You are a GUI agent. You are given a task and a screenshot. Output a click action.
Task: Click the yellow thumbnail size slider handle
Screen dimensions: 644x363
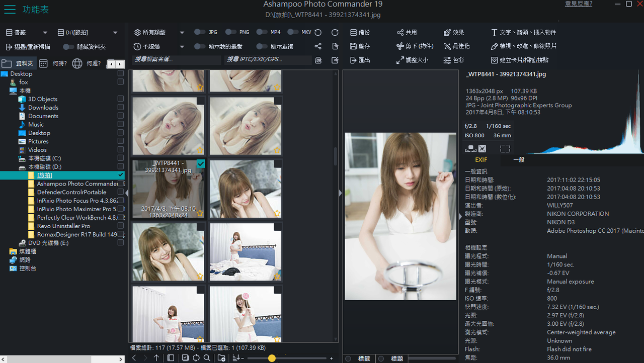click(272, 358)
